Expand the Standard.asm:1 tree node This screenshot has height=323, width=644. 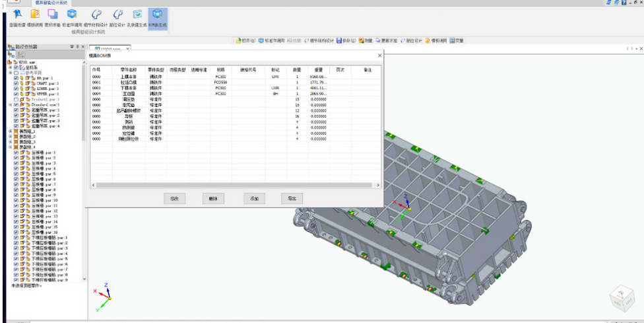click(10, 104)
